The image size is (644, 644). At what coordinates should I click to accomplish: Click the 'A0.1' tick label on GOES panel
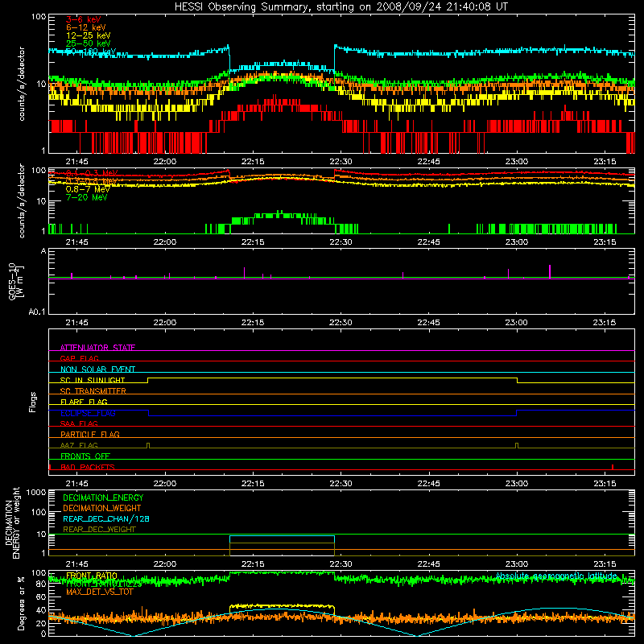point(37,312)
